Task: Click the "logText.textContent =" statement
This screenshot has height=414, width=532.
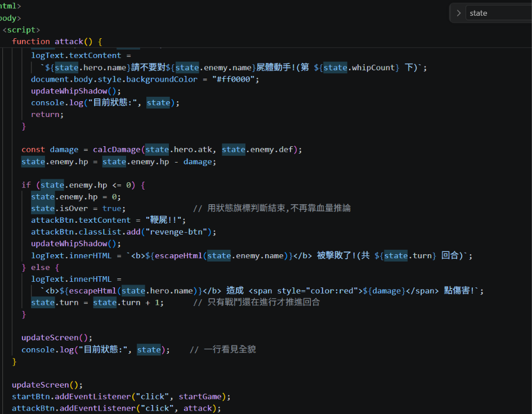Action: point(81,56)
